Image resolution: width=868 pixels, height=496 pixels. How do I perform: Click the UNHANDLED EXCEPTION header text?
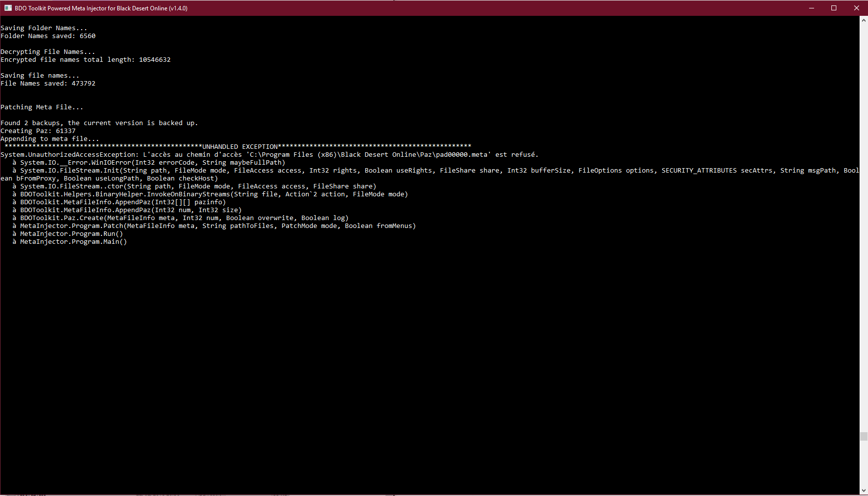coord(240,147)
